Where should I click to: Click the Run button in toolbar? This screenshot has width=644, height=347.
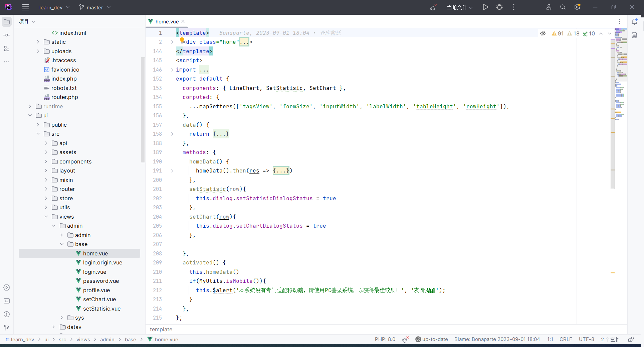point(485,7)
